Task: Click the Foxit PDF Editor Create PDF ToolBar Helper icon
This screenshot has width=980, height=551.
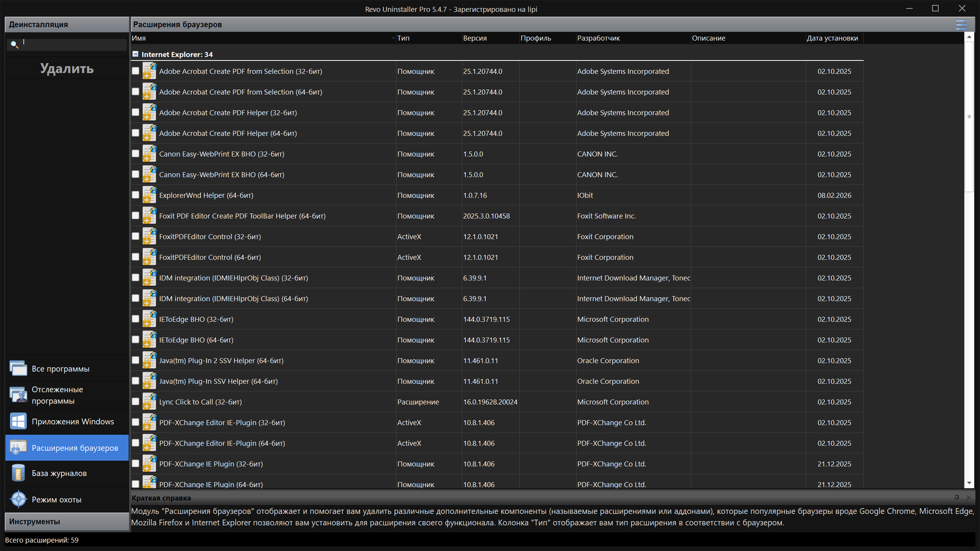Action: (x=149, y=216)
